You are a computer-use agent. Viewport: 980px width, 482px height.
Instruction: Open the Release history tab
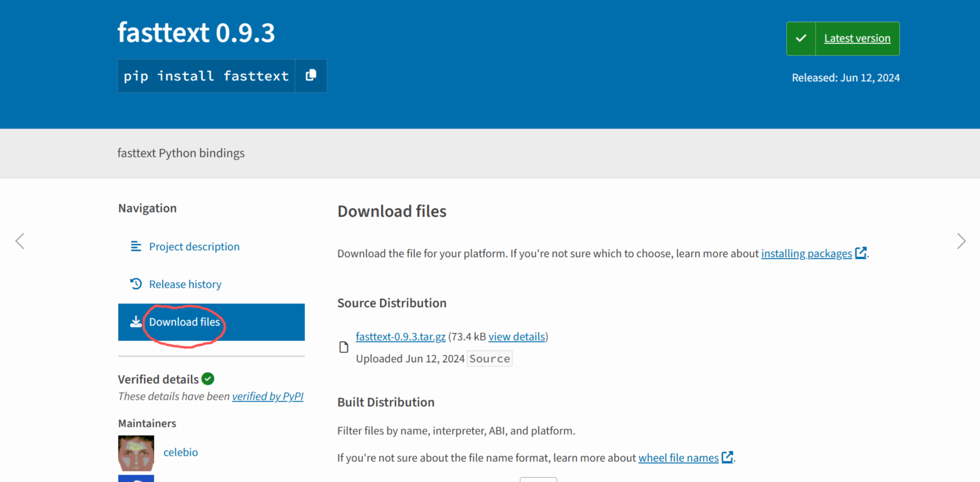pyautogui.click(x=185, y=284)
